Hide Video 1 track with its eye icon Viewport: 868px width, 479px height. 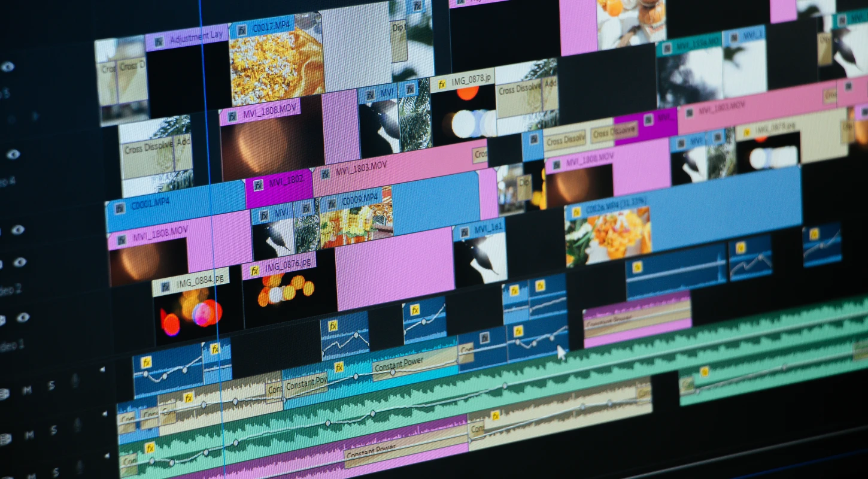click(22, 317)
